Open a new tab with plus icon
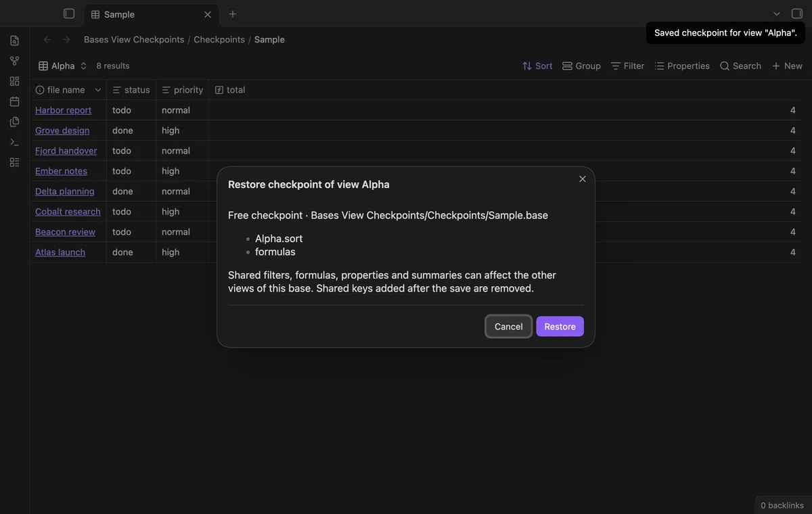 (x=233, y=14)
